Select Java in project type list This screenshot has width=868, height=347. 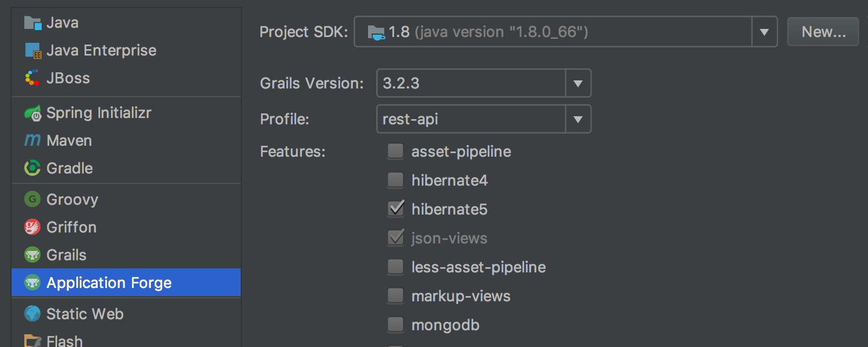pyautogui.click(x=126, y=23)
